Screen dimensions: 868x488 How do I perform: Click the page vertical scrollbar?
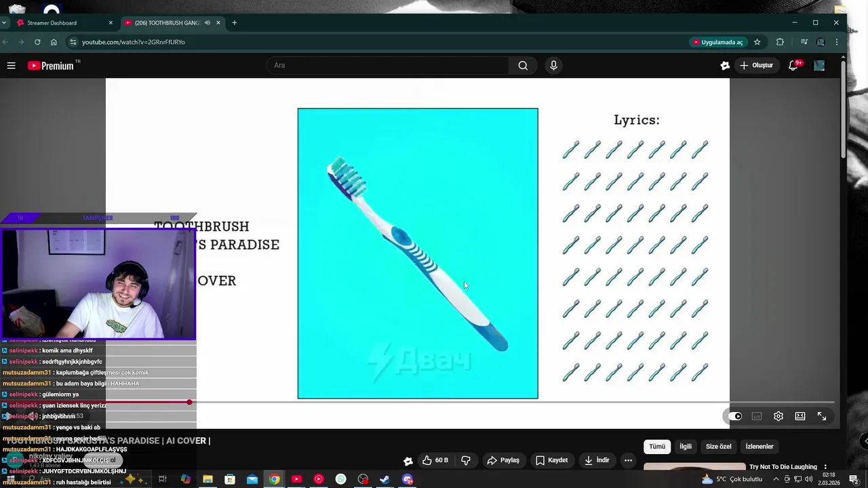[x=844, y=110]
